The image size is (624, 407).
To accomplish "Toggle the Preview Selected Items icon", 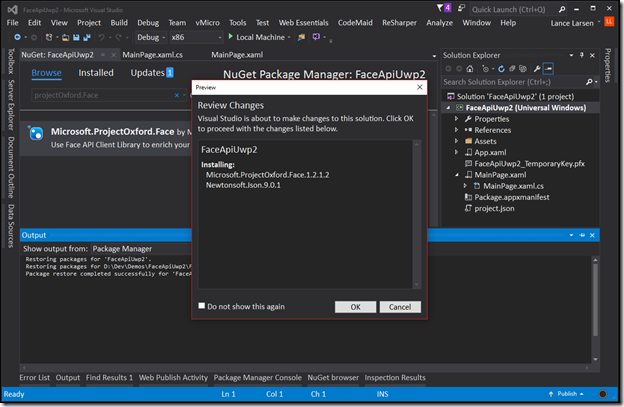I will click(548, 69).
